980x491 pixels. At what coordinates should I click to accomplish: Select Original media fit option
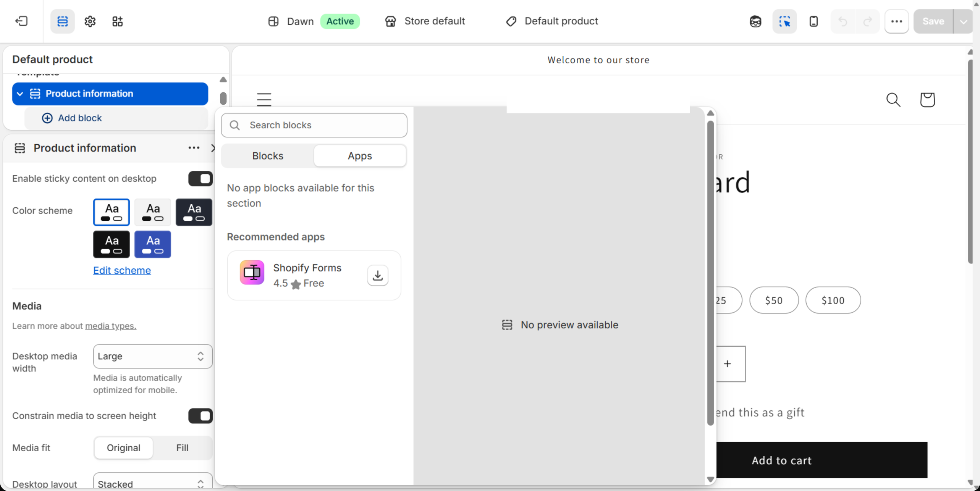point(123,447)
